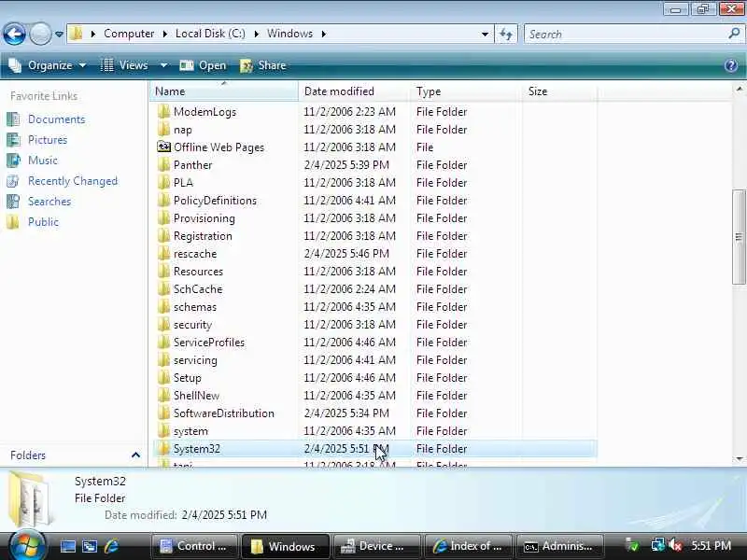Viewport: 747px width, 560px height.
Task: Select the nap folder icon
Action: pyautogui.click(x=163, y=129)
